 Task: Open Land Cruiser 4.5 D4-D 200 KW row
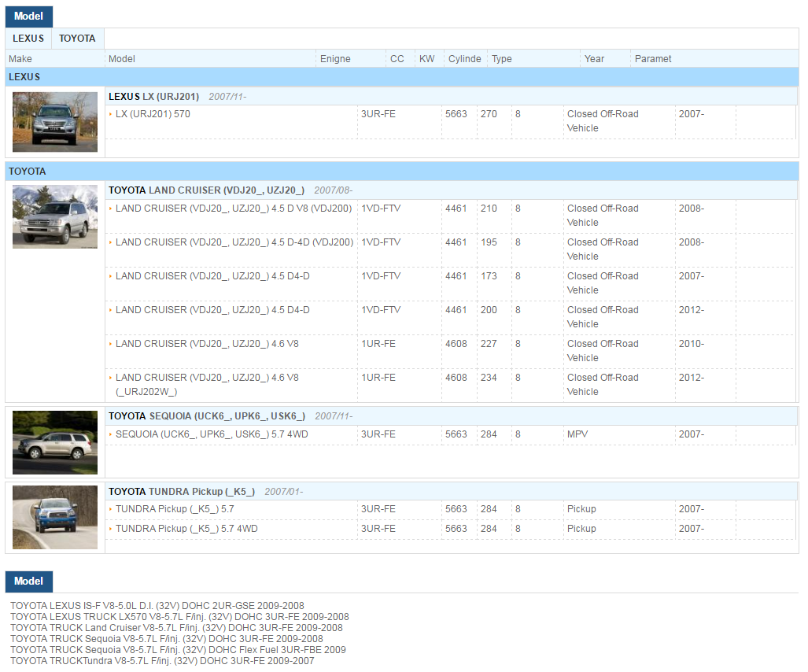point(212,310)
